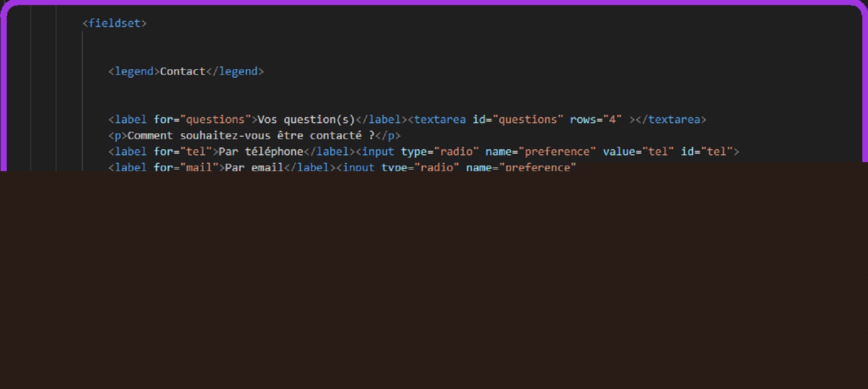The height and width of the screenshot is (389, 868).
Task: Click the closing p tag
Action: pos(388,136)
